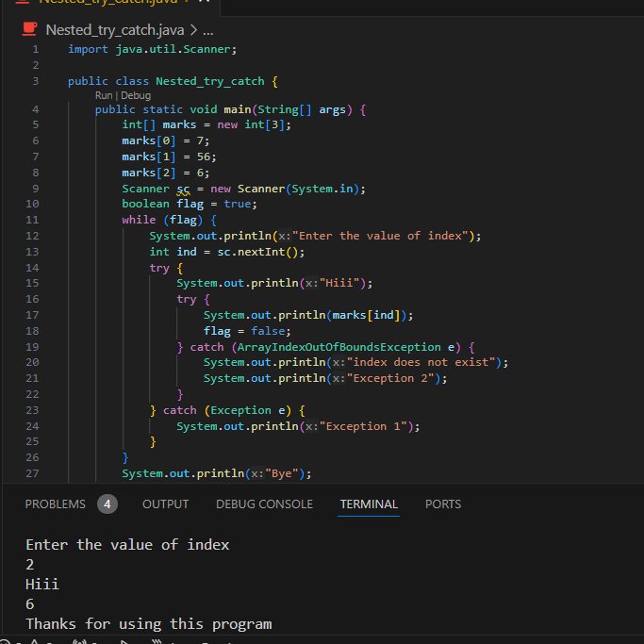Click line number 11 in the gutter
The image size is (644, 644).
point(32,220)
